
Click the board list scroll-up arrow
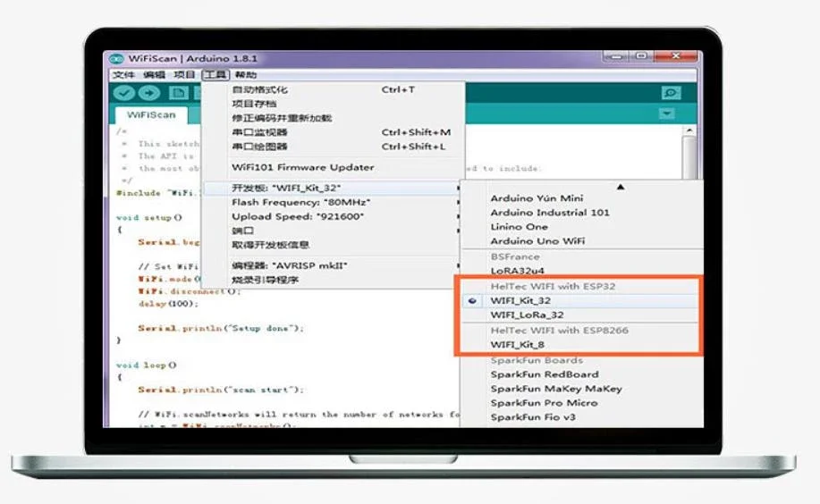[621, 187]
